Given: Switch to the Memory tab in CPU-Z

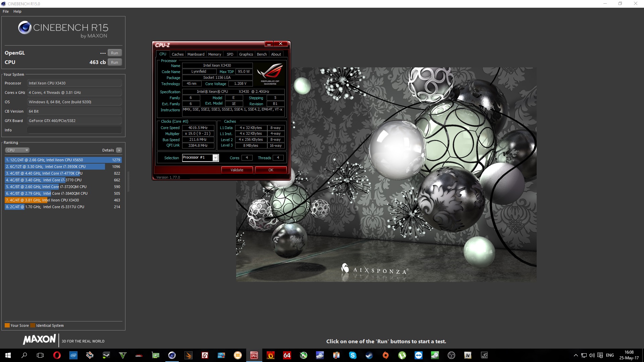Looking at the screenshot, I should click(x=215, y=54).
